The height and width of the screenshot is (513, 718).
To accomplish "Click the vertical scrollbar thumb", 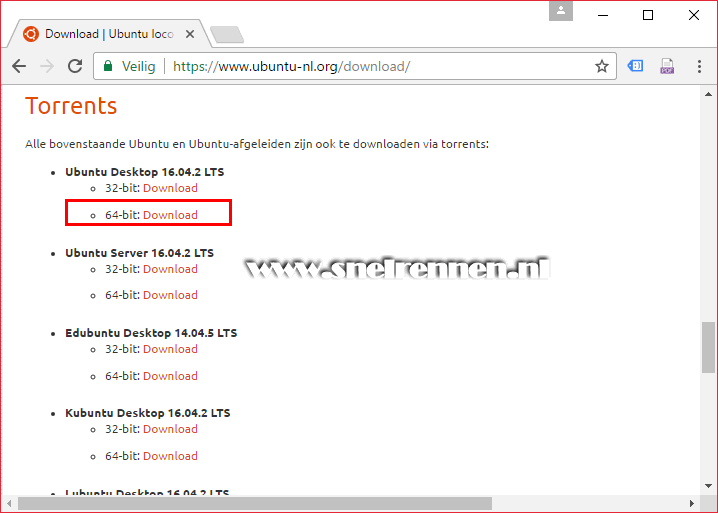I will (x=708, y=347).
